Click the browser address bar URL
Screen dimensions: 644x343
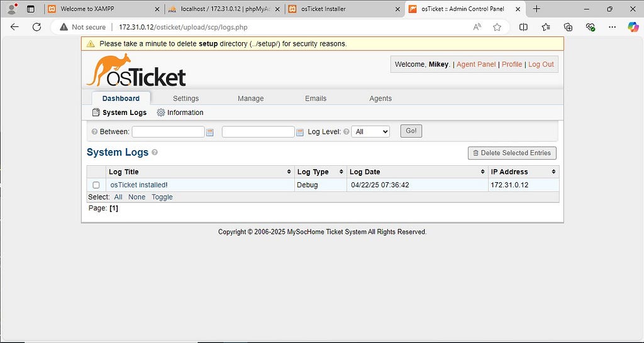click(183, 27)
